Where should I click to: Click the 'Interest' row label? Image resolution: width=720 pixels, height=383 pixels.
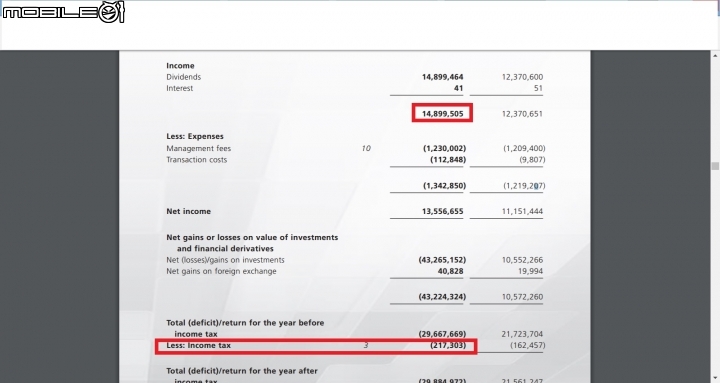tap(180, 88)
